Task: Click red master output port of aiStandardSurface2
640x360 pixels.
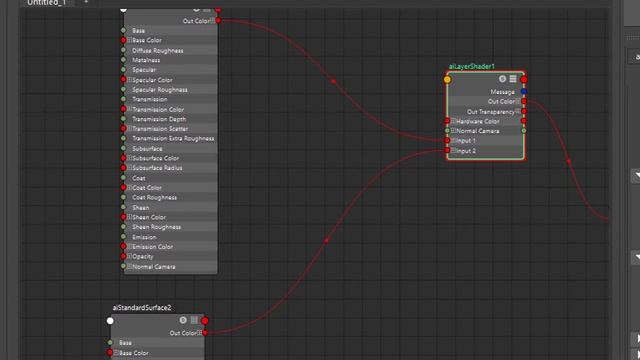Action: coord(205,321)
